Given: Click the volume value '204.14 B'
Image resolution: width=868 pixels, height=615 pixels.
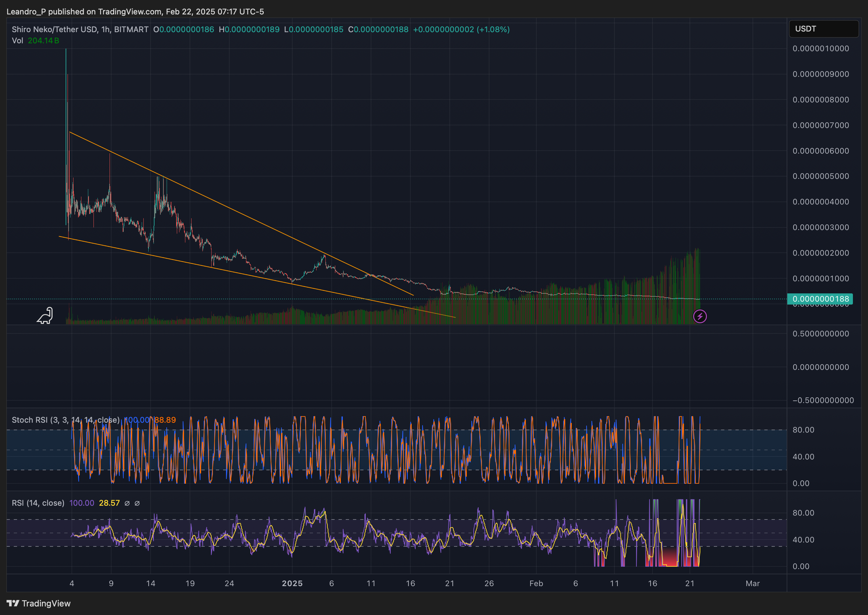Looking at the screenshot, I should 44,40.
